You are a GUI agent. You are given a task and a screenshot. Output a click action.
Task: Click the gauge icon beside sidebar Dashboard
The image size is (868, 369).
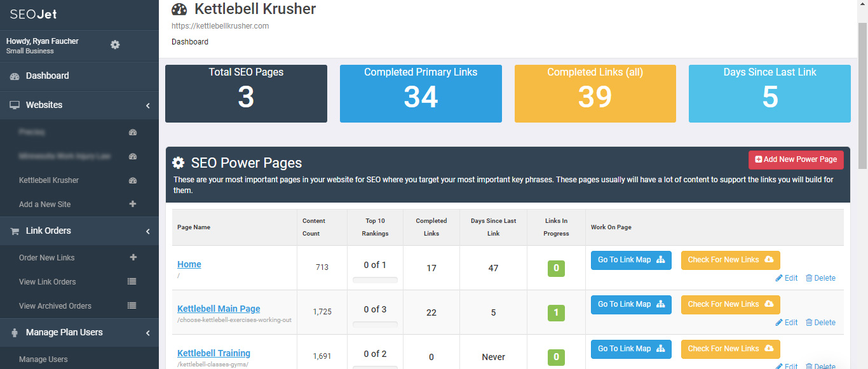tap(15, 76)
